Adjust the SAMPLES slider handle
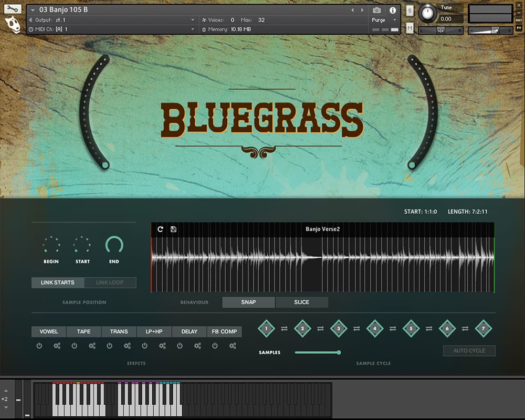This screenshot has width=525, height=420. [339, 352]
